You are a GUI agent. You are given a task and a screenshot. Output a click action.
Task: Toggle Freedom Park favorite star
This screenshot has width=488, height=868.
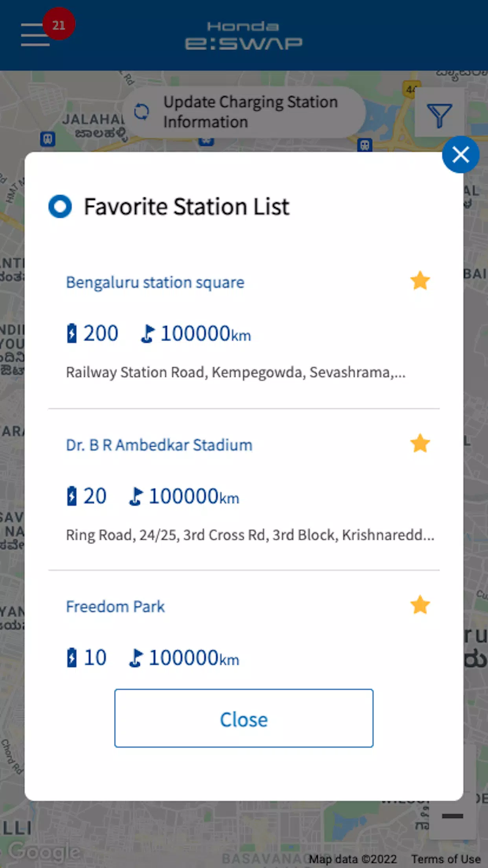[x=420, y=605]
